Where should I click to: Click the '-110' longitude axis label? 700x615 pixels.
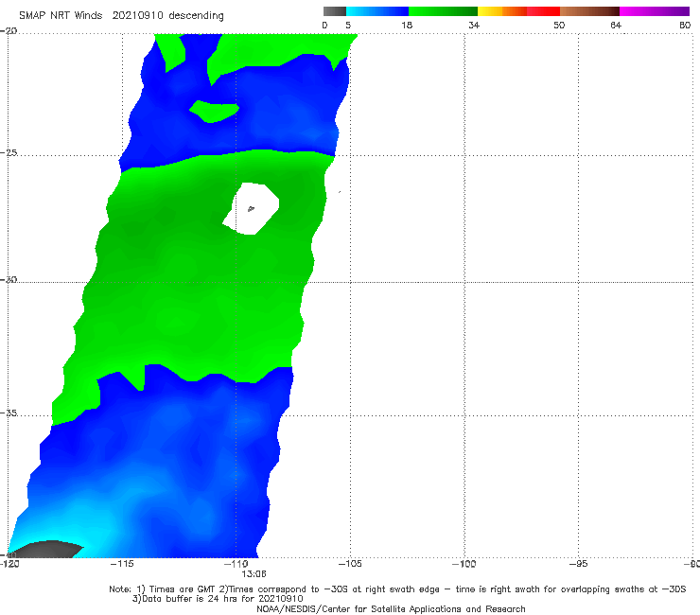[x=236, y=564]
